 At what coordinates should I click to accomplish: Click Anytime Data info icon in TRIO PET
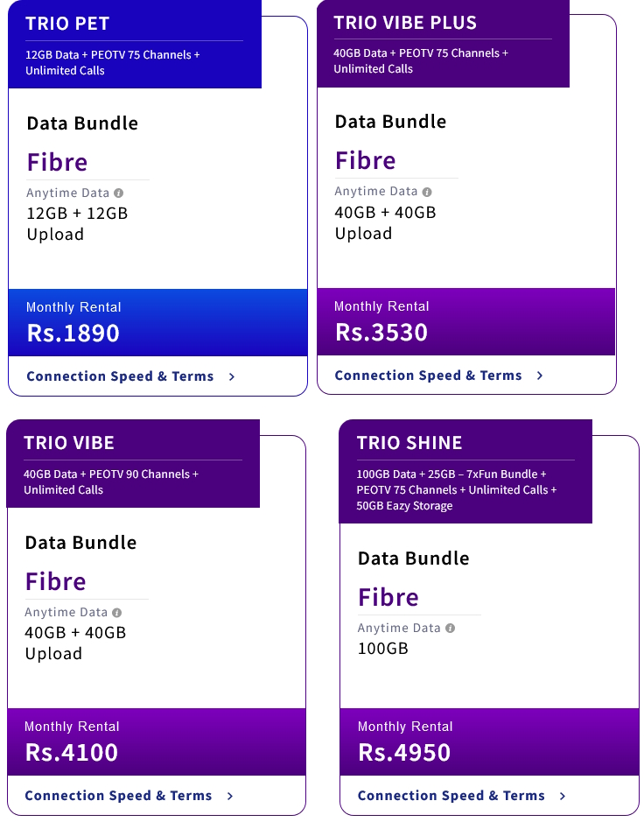pyautogui.click(x=118, y=193)
